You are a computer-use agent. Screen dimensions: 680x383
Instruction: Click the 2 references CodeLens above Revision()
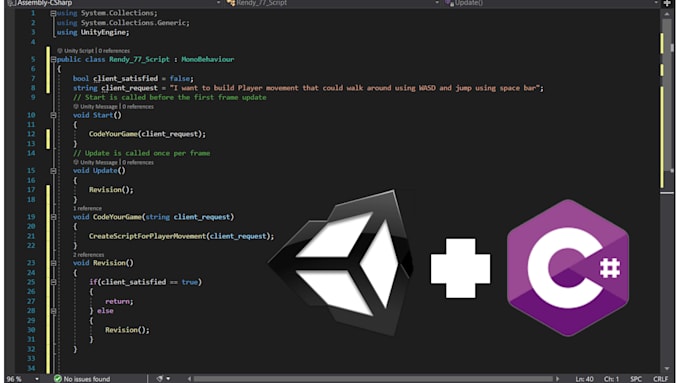(x=88, y=255)
